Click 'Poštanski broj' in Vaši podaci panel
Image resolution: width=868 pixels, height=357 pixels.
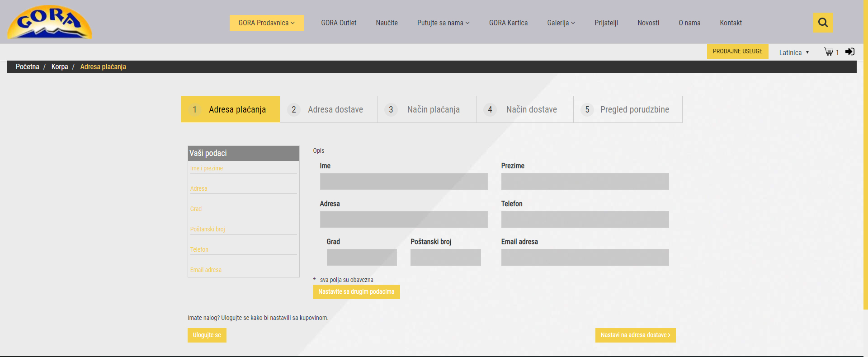coord(208,229)
